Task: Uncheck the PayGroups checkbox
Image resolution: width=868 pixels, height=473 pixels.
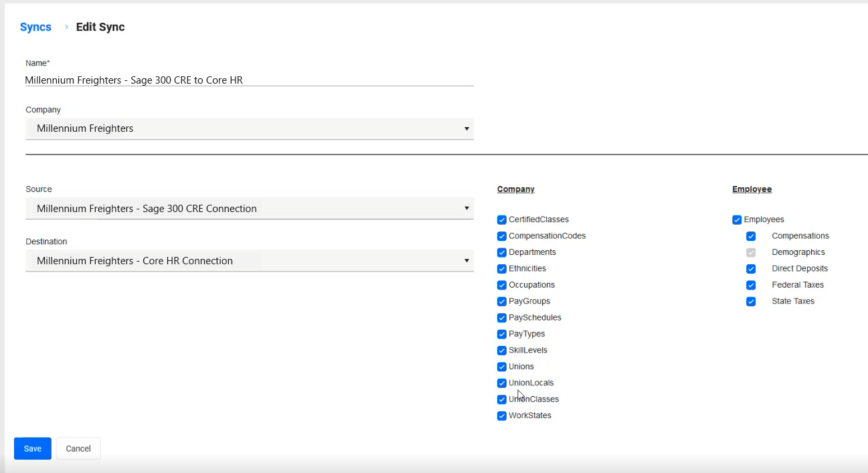Action: (502, 302)
